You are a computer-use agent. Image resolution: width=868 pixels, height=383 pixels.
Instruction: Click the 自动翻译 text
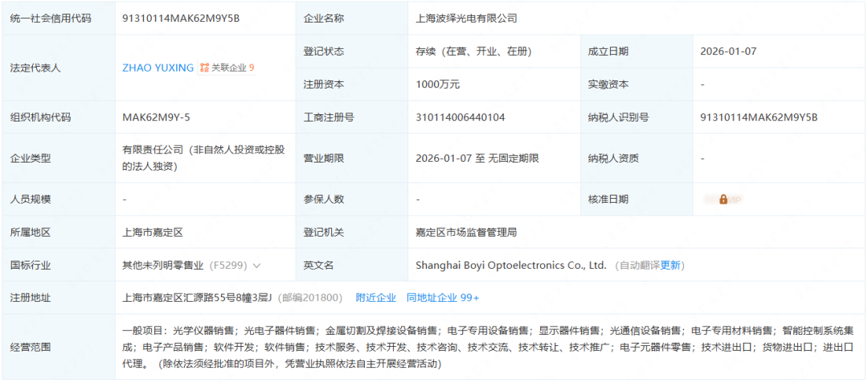640,266
